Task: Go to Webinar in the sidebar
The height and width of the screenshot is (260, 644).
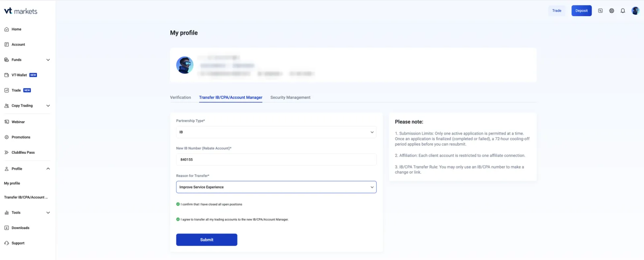Action: tap(18, 122)
